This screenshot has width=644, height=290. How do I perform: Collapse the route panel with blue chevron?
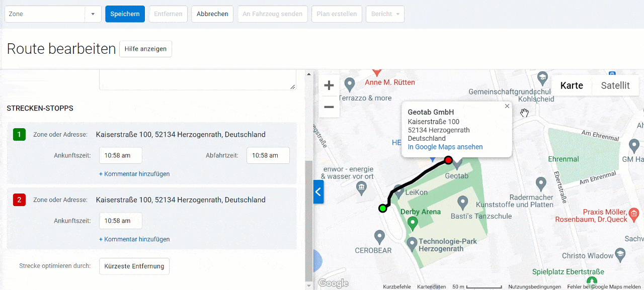click(x=318, y=192)
